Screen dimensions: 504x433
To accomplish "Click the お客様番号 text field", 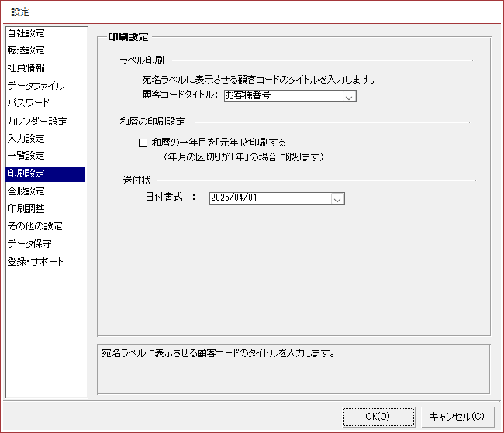I will click(281, 97).
